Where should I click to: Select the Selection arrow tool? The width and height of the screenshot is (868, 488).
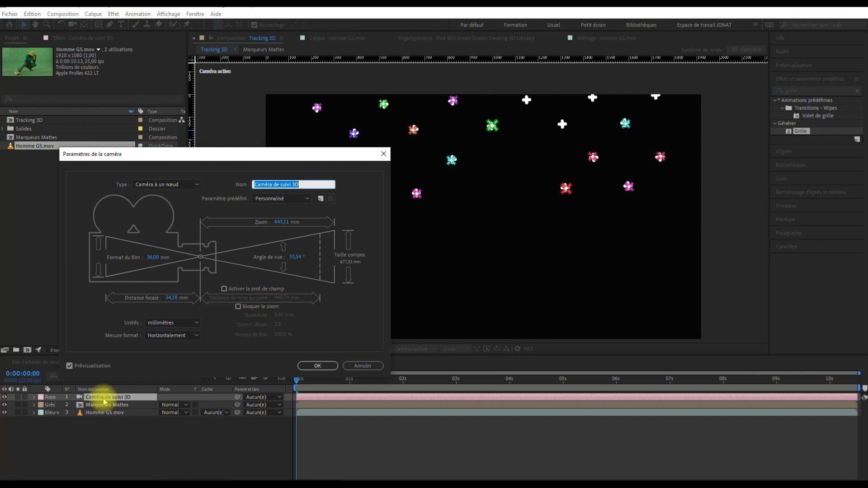(x=24, y=24)
